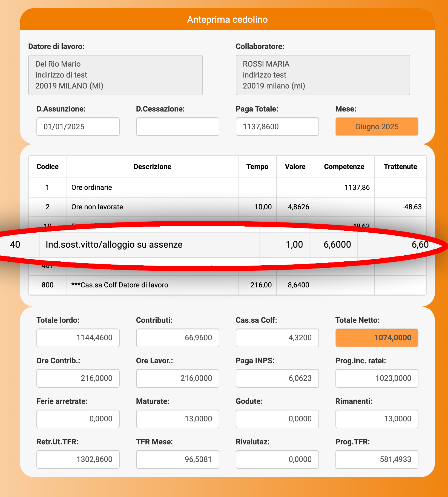
Task: Click the Ore ordinarie table row
Action: (x=152, y=187)
